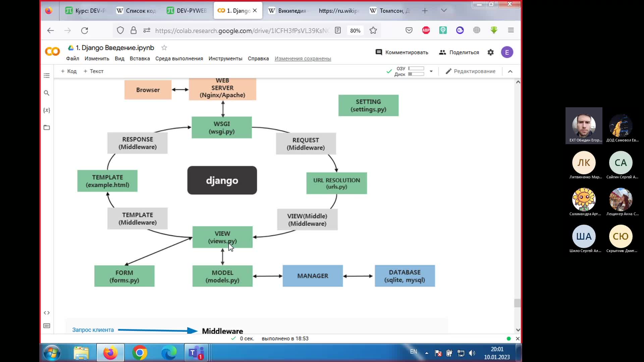
Task: Open new browser tab with plus
Action: (x=425, y=11)
